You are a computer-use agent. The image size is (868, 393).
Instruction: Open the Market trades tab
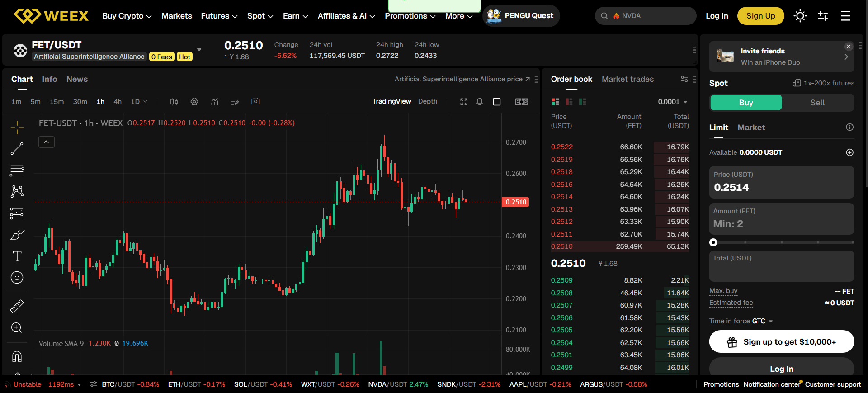(x=627, y=79)
